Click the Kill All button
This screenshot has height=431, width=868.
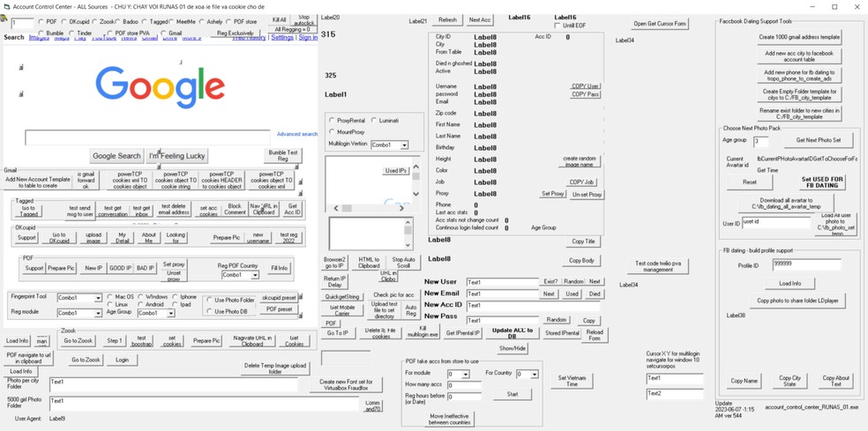[x=280, y=19]
